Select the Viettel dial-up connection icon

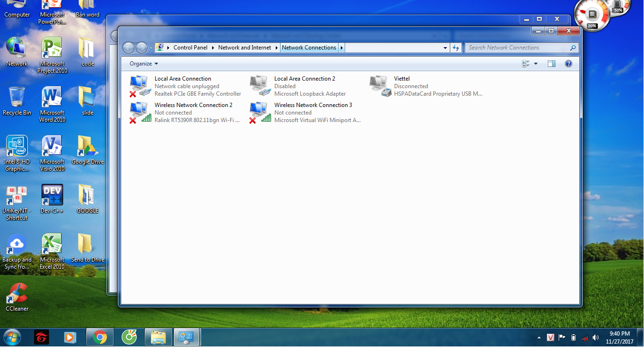(x=380, y=86)
